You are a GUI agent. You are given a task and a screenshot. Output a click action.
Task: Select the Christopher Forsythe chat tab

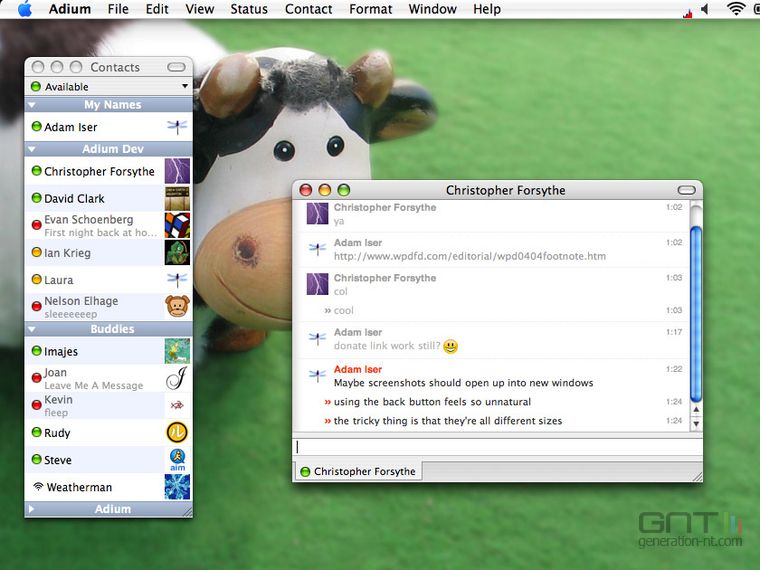coord(358,471)
